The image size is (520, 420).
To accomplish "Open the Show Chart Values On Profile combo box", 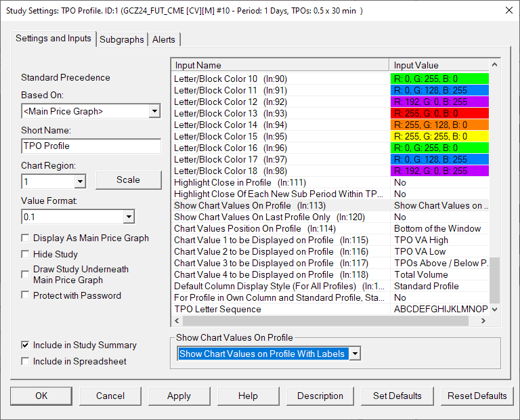I will [x=269, y=354].
